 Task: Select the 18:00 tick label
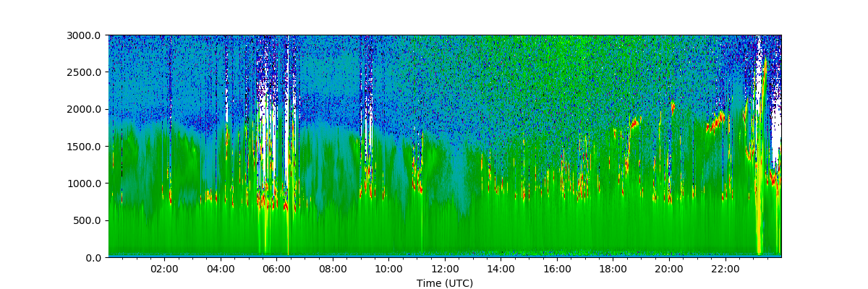coord(613,269)
